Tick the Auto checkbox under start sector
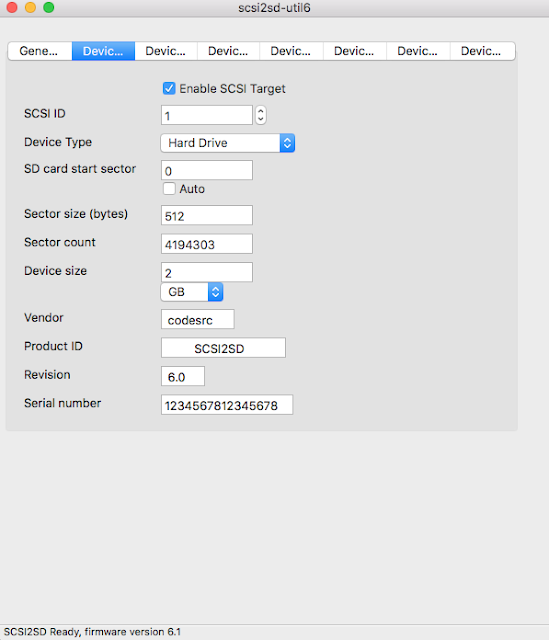 [x=169, y=189]
